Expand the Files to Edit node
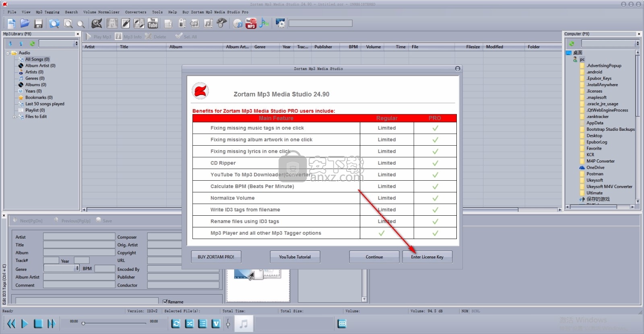The image size is (644, 334). pos(14,117)
